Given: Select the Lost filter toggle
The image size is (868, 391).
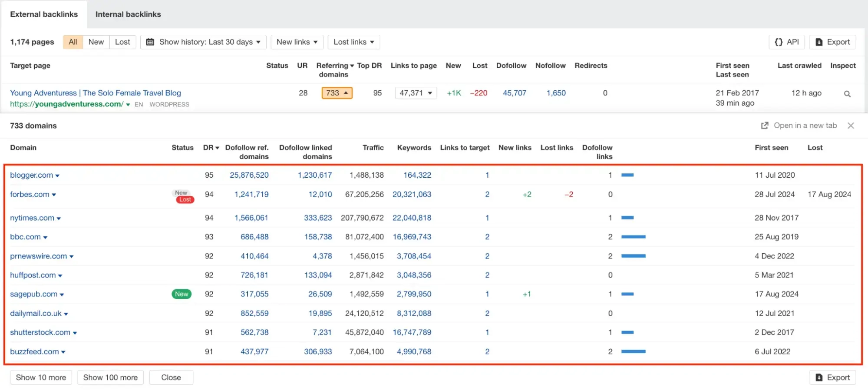Looking at the screenshot, I should point(122,42).
